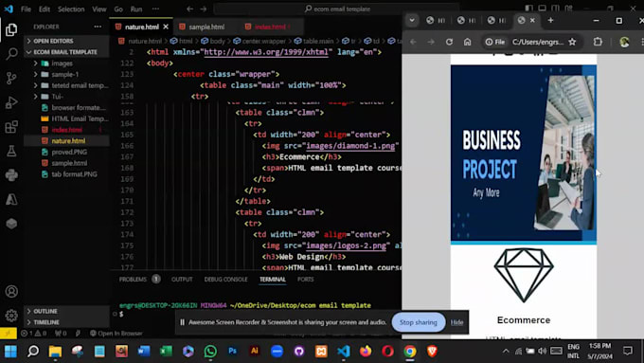
Task: Expand the tetetd email temp folder
Action: pyautogui.click(x=80, y=85)
